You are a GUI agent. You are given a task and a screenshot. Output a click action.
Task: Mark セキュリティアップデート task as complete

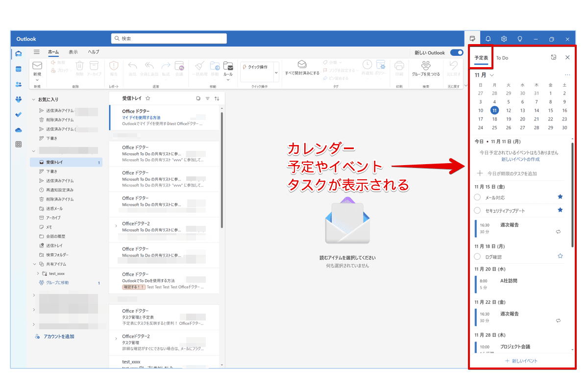[x=478, y=210]
